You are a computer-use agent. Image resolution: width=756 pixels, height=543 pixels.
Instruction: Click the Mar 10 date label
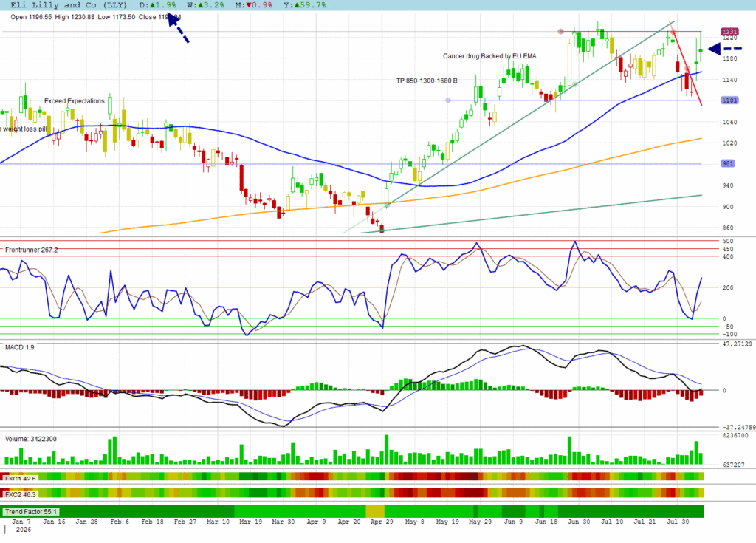[218, 522]
